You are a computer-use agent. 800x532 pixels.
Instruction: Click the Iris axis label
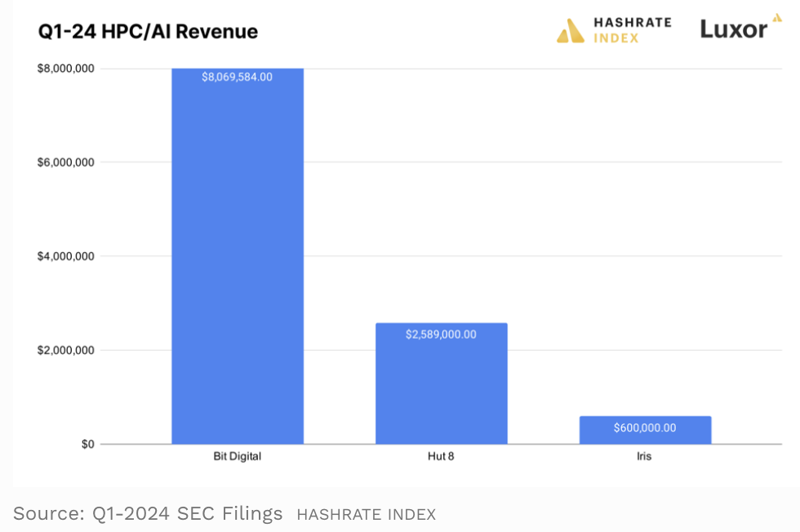click(644, 456)
